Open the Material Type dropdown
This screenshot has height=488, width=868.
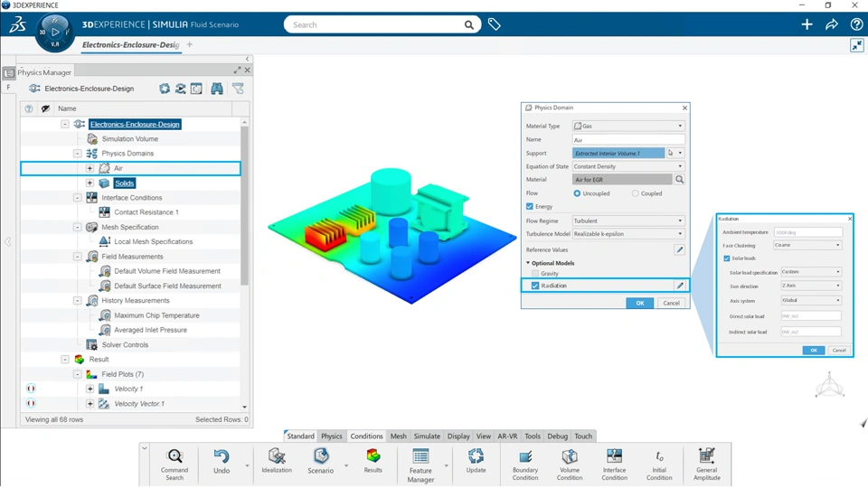628,126
